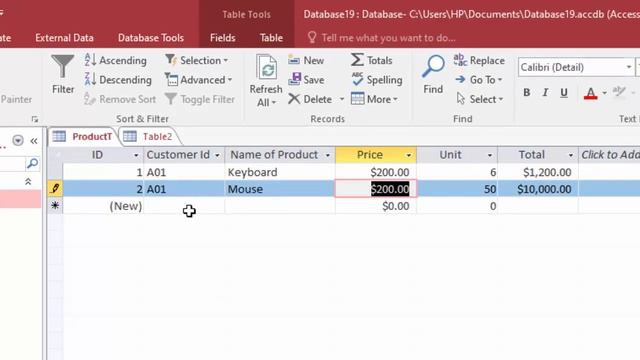Image resolution: width=640 pixels, height=360 pixels.
Task: Apply the red font color
Action: point(591,93)
